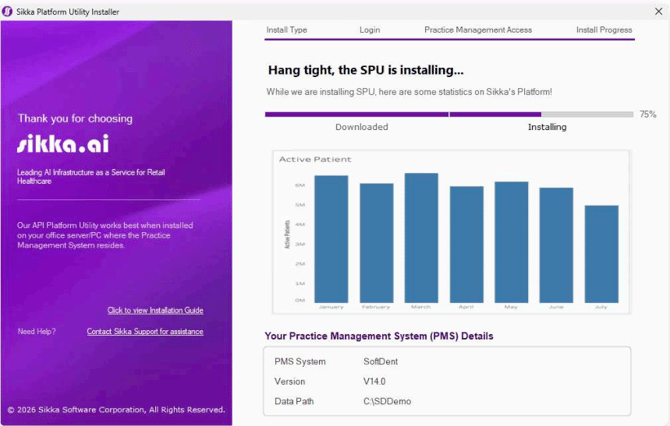
Task: Go to the Install Progress tab
Action: pyautogui.click(x=604, y=30)
